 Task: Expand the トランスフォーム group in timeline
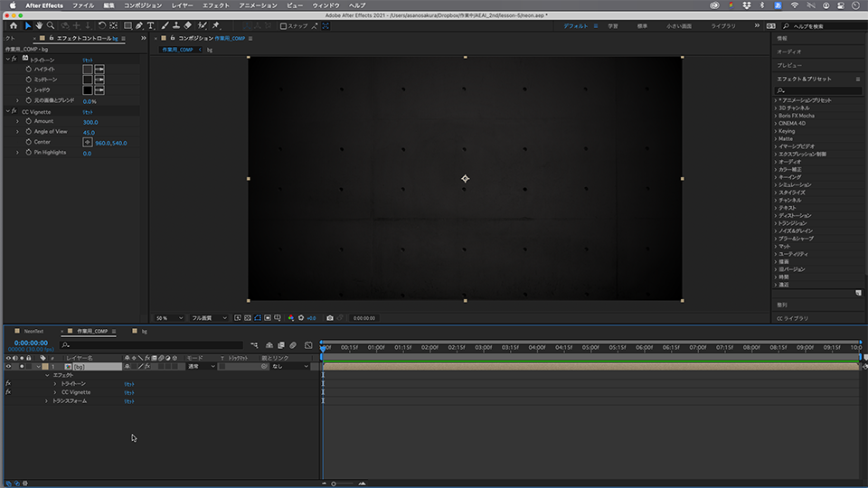click(x=47, y=400)
